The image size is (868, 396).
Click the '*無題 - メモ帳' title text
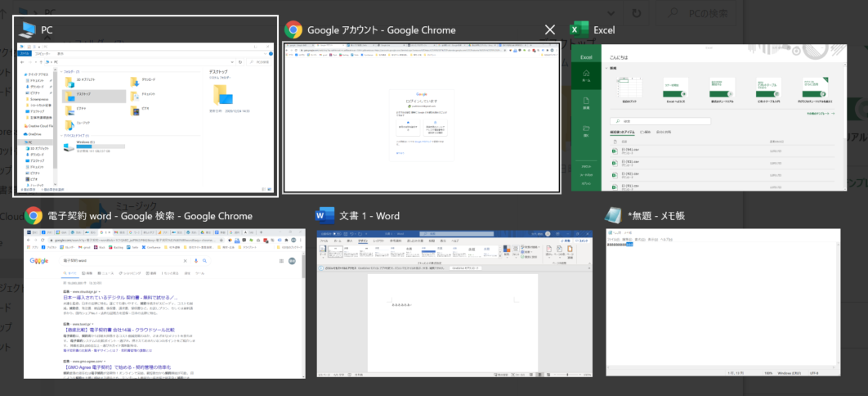tap(656, 216)
